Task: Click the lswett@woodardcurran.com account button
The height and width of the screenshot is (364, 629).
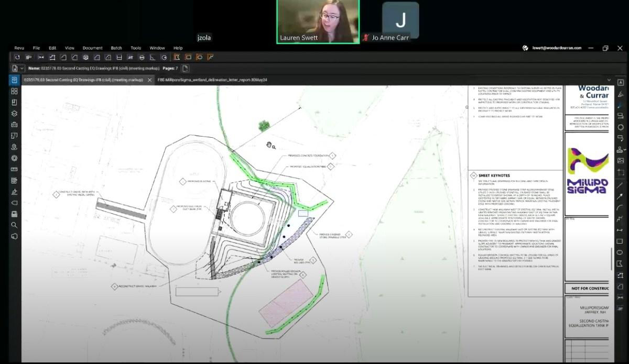Action: pyautogui.click(x=552, y=48)
